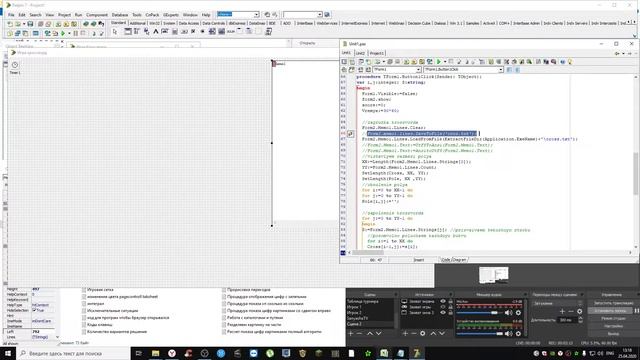Image resolution: width=640 pixels, height=360 pixels.
Task: Check the 'Исключительные ситуации' checkbox
Action: click(x=84, y=311)
